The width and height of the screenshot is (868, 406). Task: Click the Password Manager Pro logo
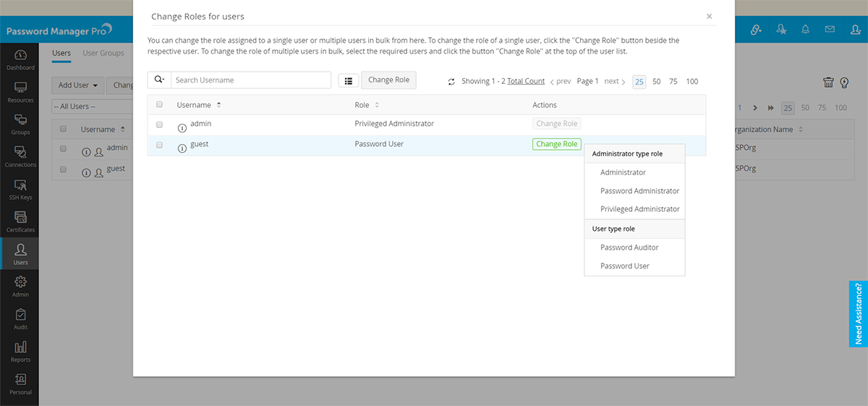[59, 31]
